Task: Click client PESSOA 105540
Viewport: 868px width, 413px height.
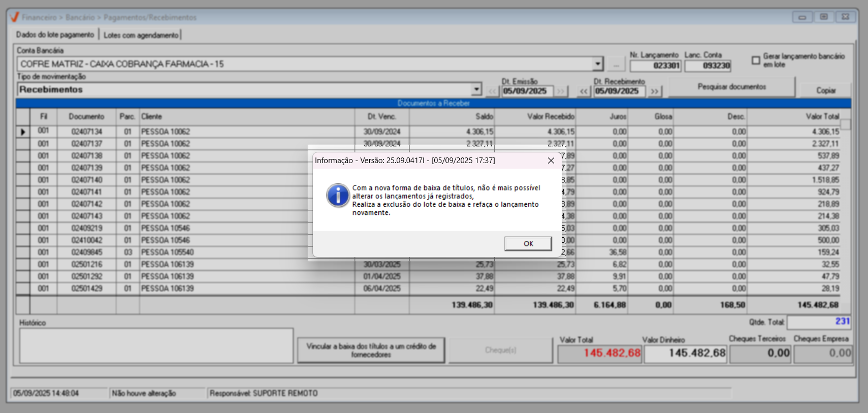Action: tap(167, 252)
